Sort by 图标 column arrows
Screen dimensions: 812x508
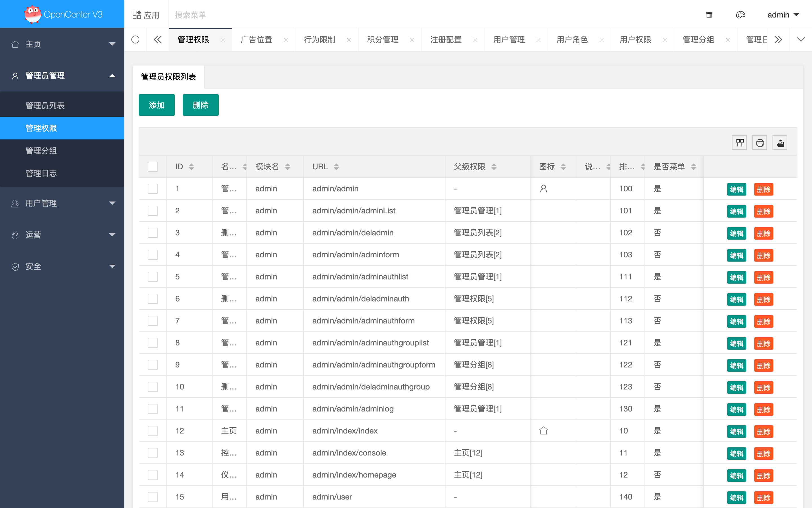[563, 167]
